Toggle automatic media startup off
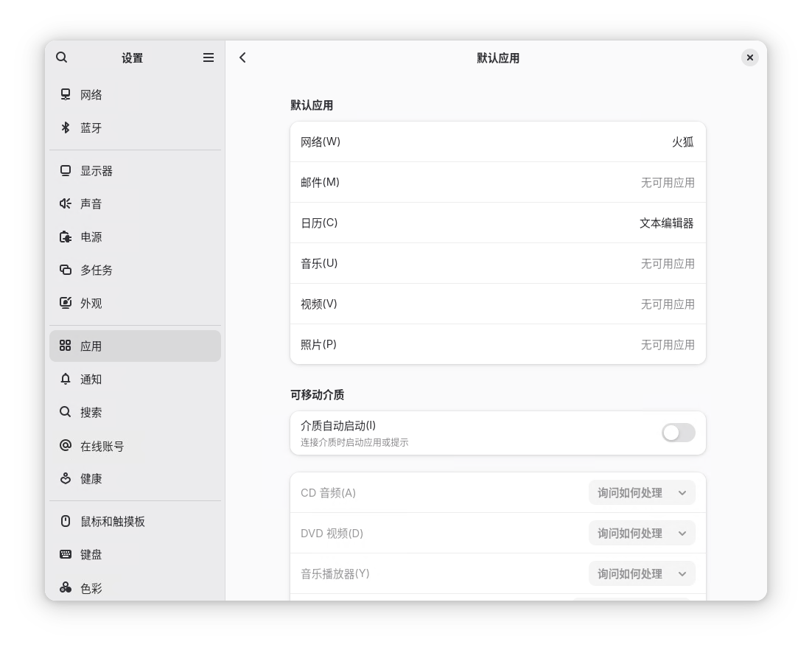812x650 pixels. [x=677, y=433]
